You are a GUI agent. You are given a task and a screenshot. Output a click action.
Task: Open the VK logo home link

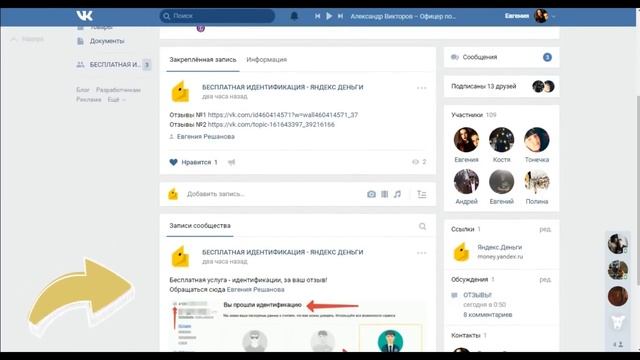84,16
